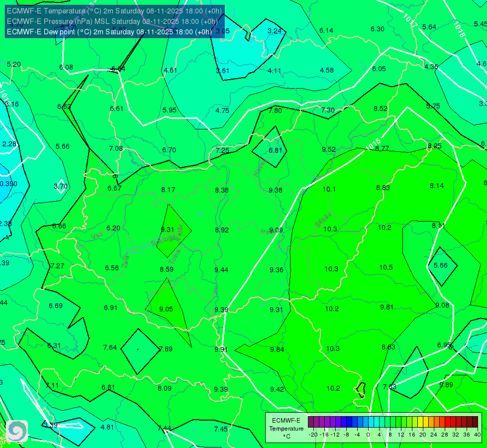Click the 9.36 temperature value
487x448 pixels.
click(x=277, y=270)
